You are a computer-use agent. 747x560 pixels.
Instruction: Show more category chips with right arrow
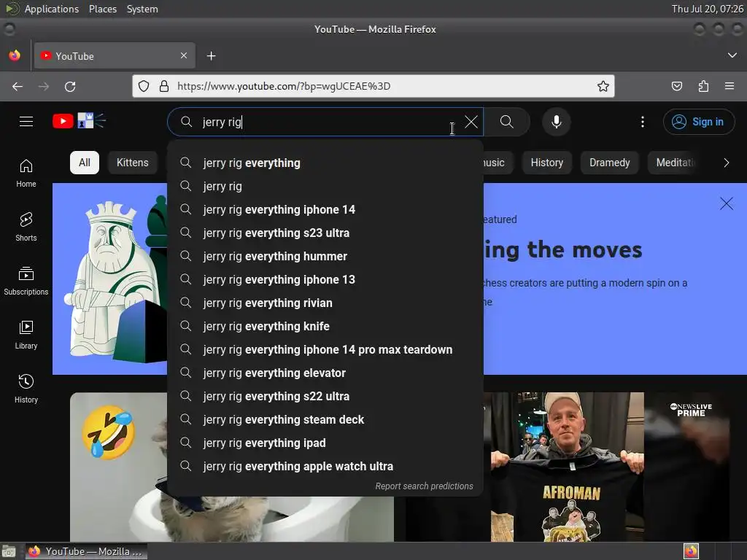[726, 163]
